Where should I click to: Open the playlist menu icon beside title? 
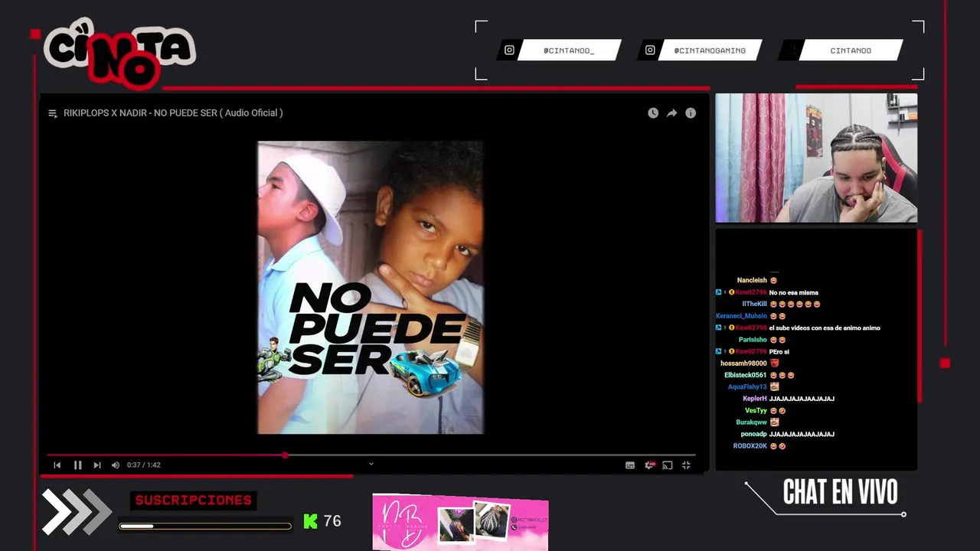[x=53, y=113]
